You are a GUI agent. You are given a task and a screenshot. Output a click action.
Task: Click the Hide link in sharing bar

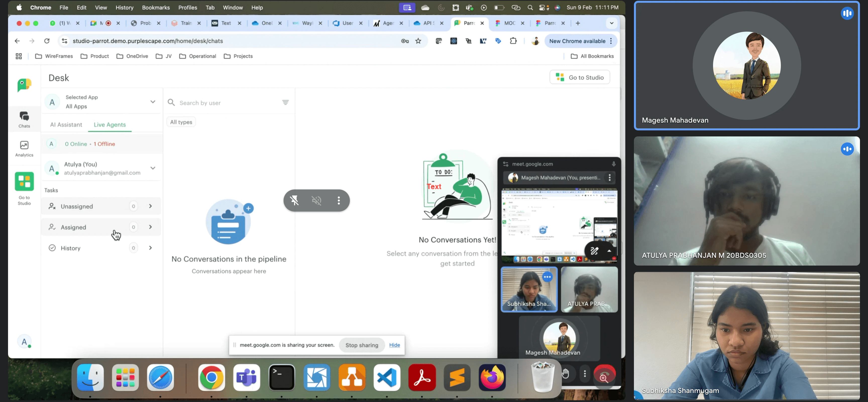394,345
